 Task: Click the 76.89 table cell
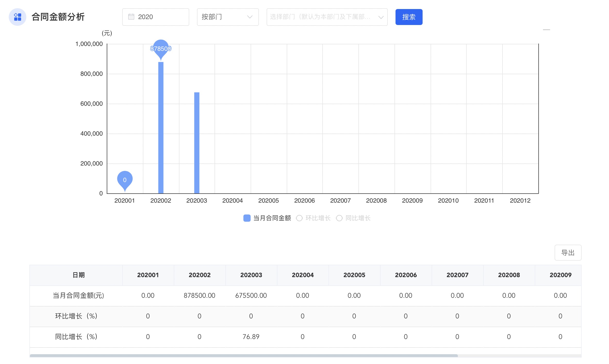pos(251,337)
